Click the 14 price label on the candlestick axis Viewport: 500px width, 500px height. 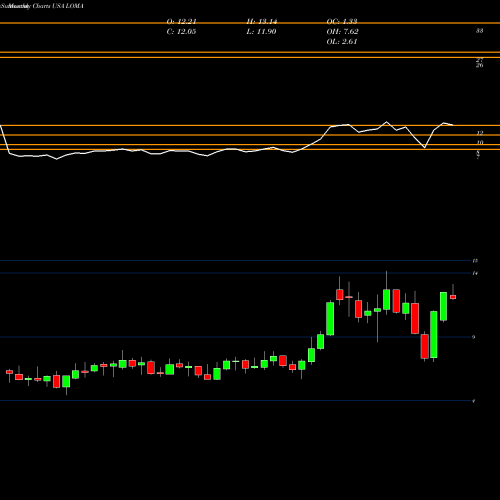(475, 273)
